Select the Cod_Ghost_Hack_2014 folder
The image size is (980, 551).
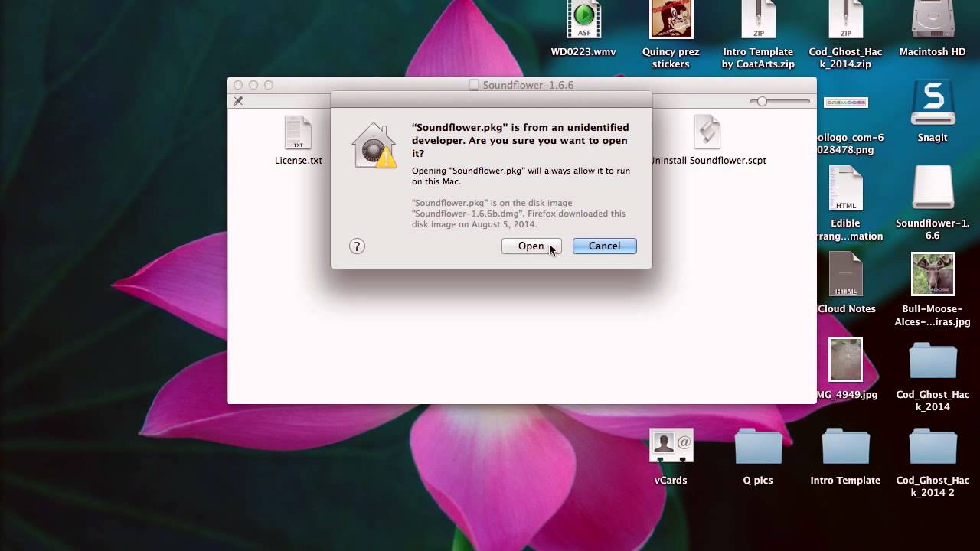[x=933, y=360]
